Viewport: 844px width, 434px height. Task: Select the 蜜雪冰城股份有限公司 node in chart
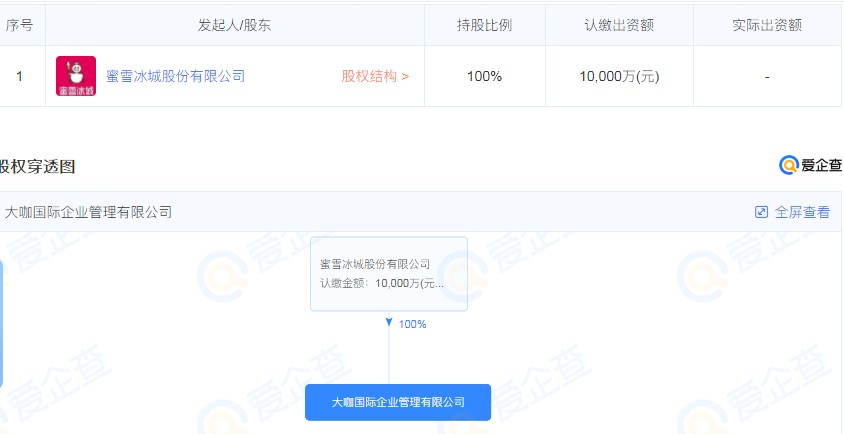click(389, 274)
